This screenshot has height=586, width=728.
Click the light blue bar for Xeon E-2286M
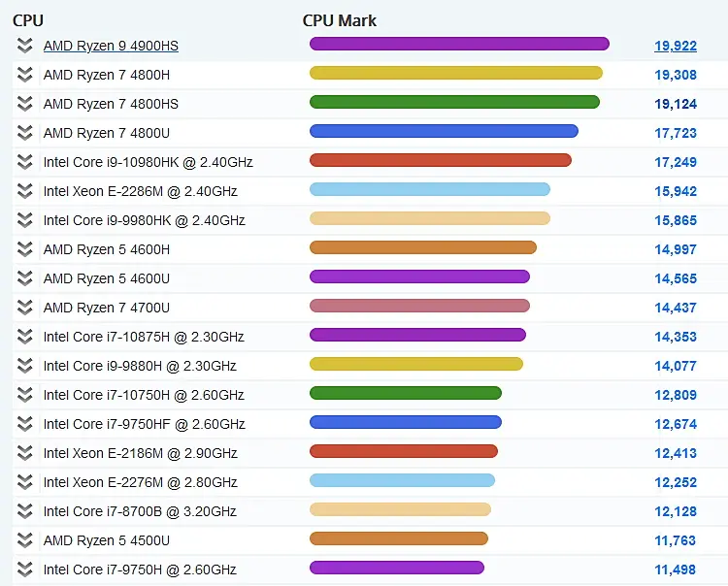click(429, 189)
